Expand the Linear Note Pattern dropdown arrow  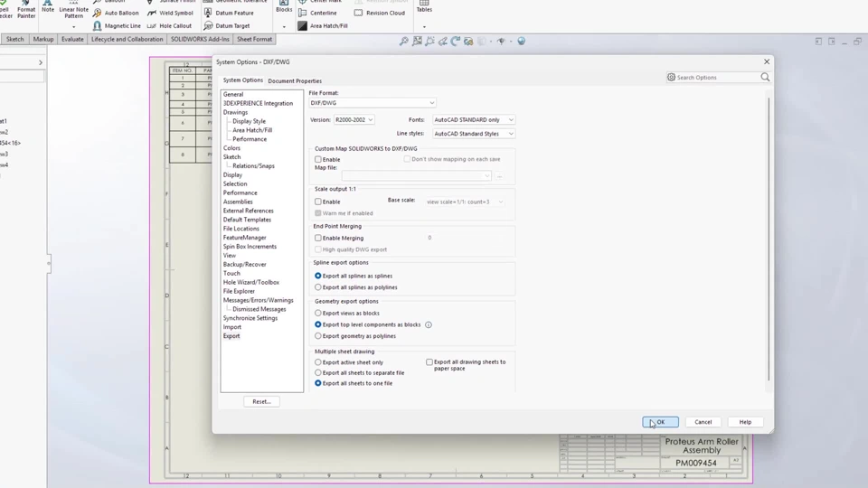coord(73,26)
